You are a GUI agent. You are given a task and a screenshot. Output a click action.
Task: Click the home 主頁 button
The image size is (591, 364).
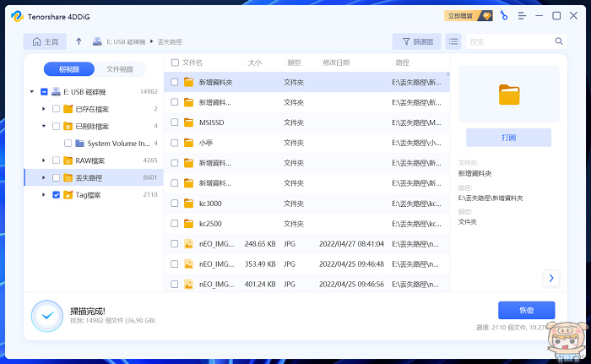click(45, 41)
